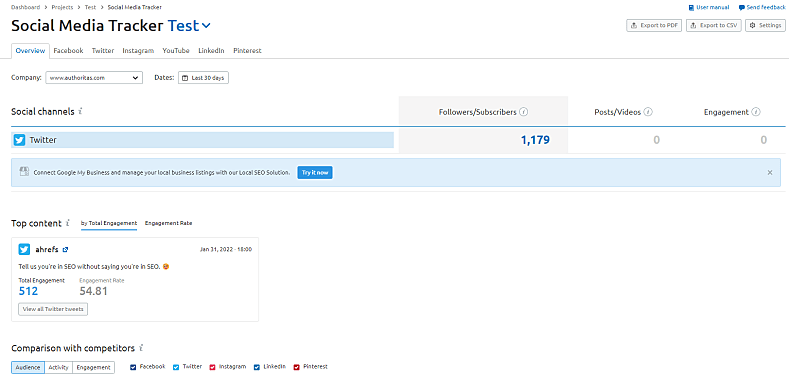Click the Google My Business store icon

point(24,172)
